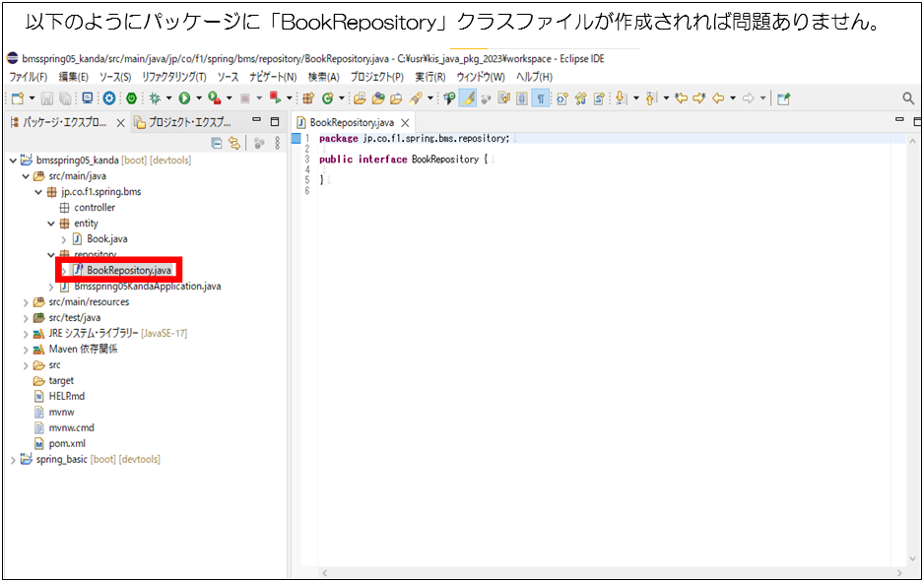Click the Next Annotation icon
The width and height of the screenshot is (924, 582).
coord(623,98)
